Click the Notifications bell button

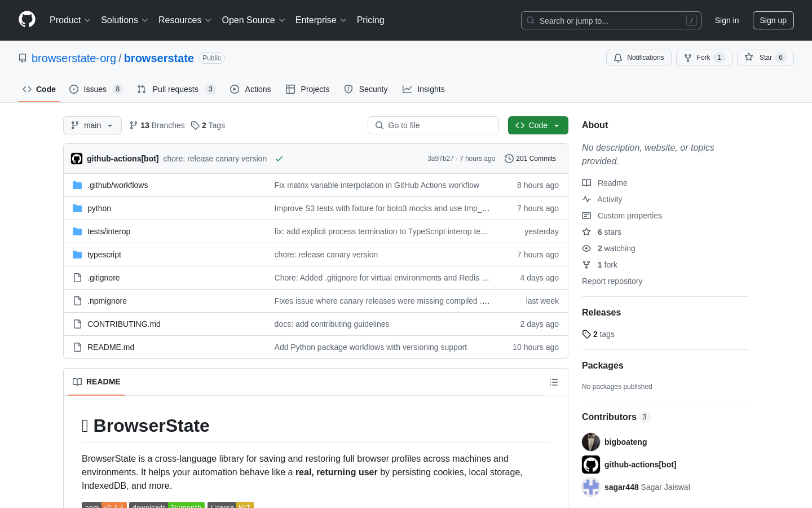pos(639,58)
